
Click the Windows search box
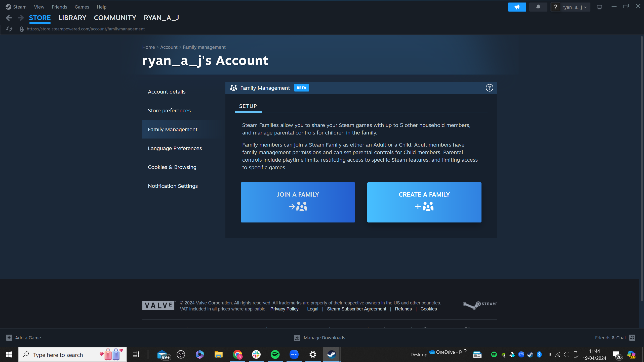[72, 354]
